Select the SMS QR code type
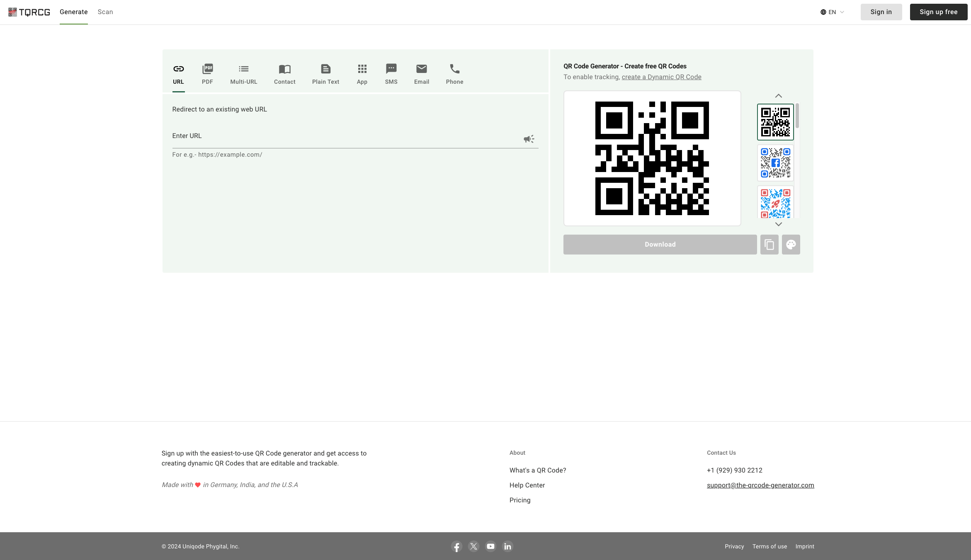Screen dimensions: 971x560 pyautogui.click(x=391, y=73)
